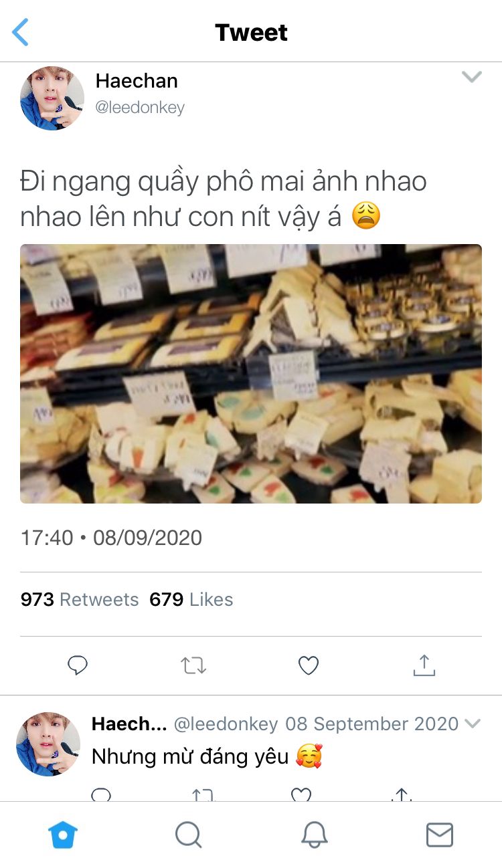This screenshot has height=868, width=502.
Task: Like the reply tweet 'Nhưng mừ đáng yêu'
Action: (x=301, y=794)
